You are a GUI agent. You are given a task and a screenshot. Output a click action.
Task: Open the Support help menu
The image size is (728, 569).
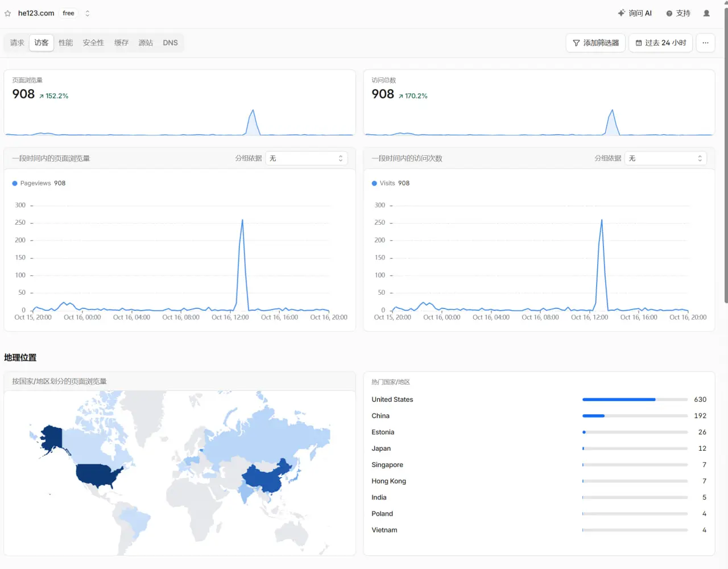click(x=678, y=13)
